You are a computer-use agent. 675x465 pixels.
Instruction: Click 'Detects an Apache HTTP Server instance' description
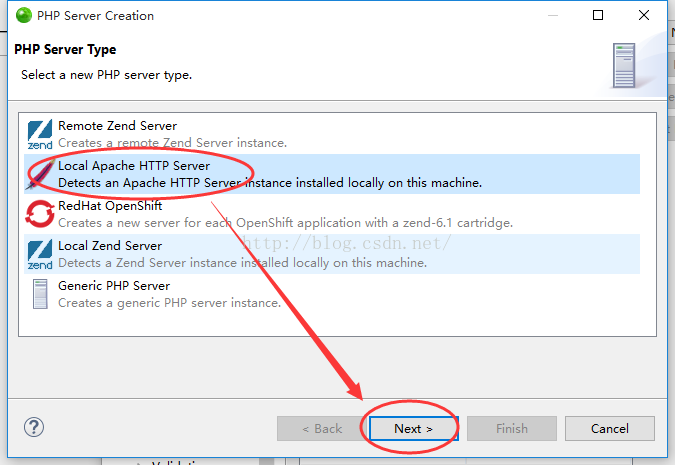270,183
